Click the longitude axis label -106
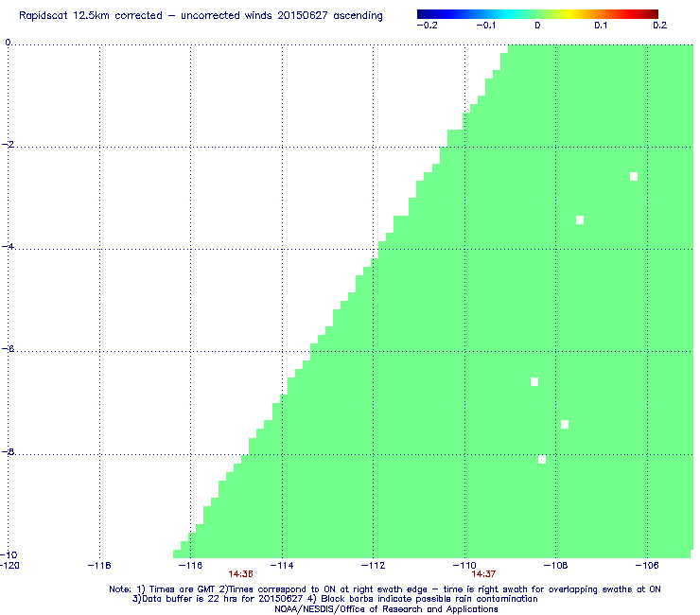 click(x=647, y=566)
